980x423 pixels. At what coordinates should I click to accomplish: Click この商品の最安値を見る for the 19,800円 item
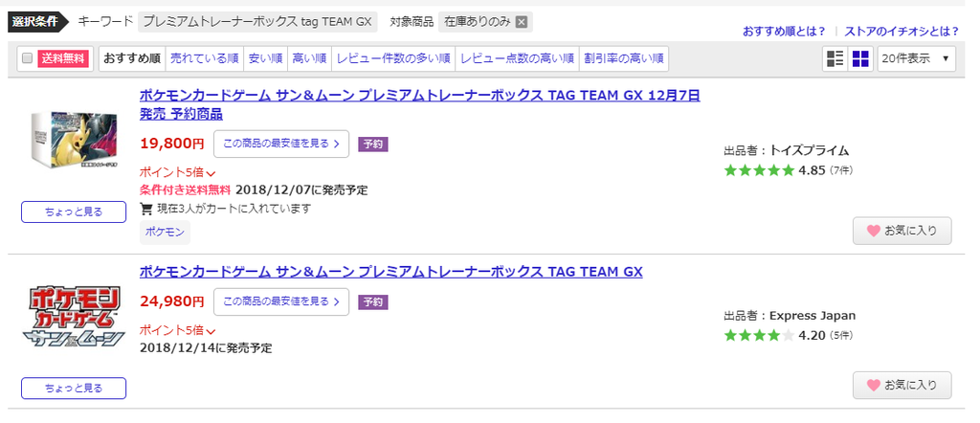(281, 144)
